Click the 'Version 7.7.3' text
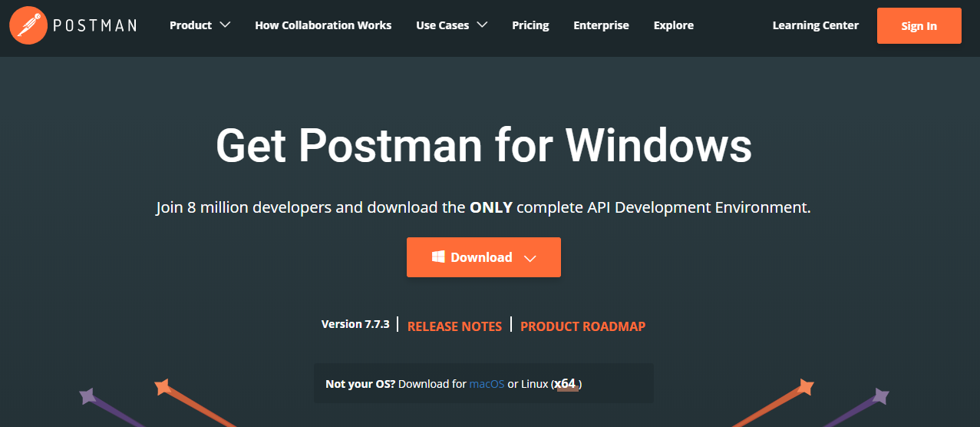 tap(355, 324)
